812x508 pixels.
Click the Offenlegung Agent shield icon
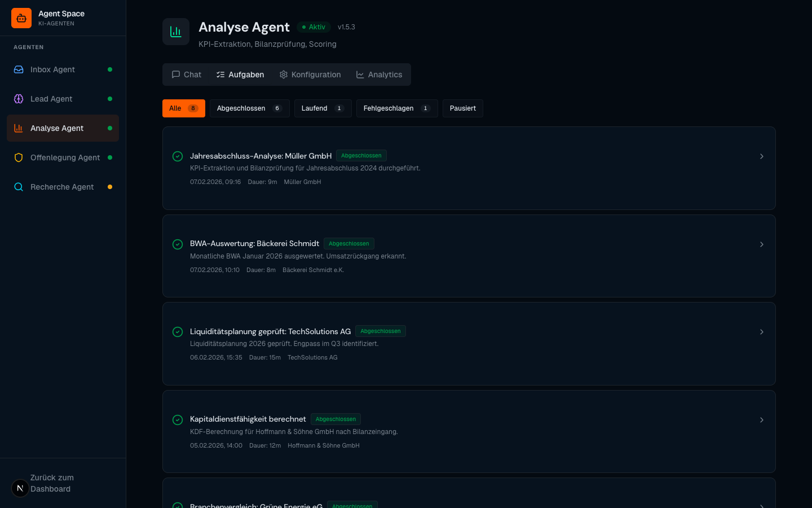19,157
